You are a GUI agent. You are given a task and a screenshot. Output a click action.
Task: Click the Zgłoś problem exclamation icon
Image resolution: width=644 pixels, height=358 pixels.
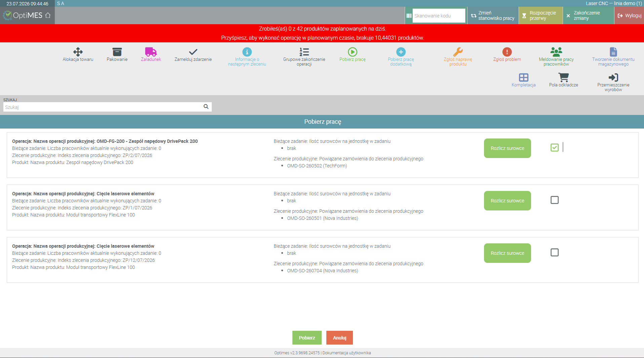pyautogui.click(x=507, y=52)
